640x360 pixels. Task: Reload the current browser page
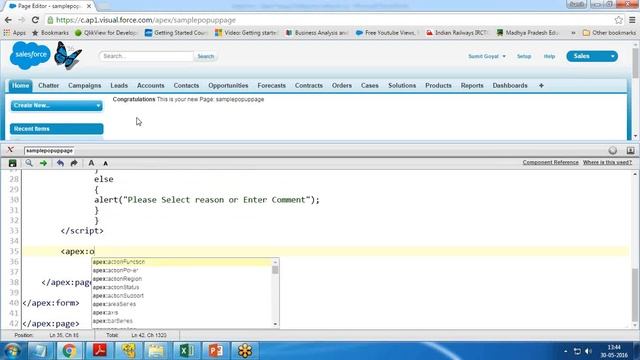35,20
